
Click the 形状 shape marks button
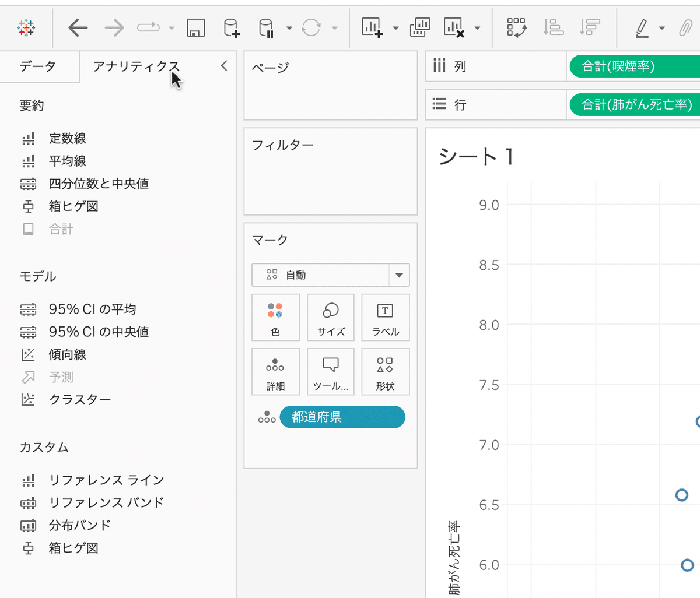386,372
